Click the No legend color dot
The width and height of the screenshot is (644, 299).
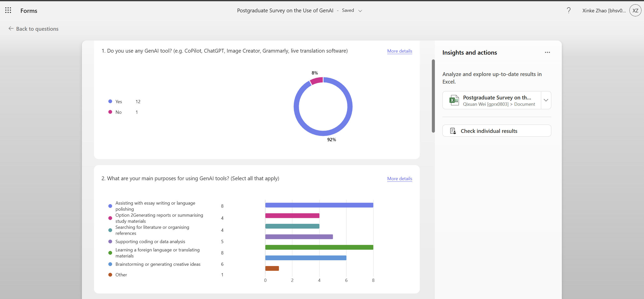tap(110, 112)
